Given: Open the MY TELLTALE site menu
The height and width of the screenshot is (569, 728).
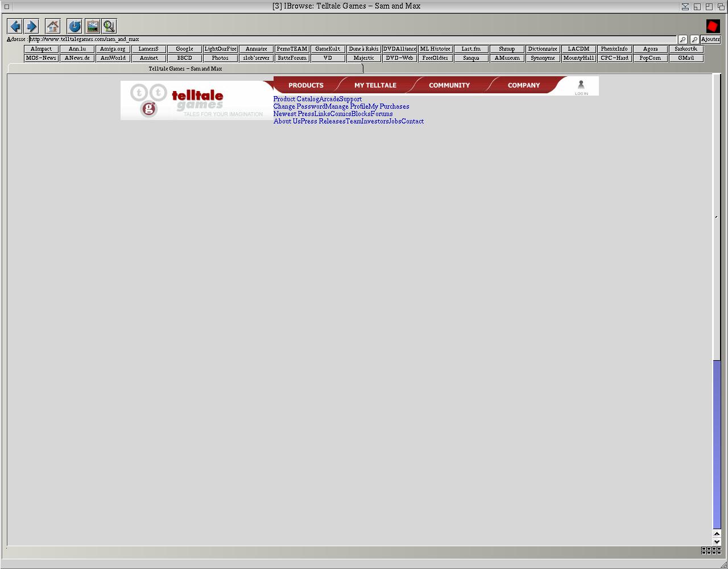Looking at the screenshot, I should 375,85.
